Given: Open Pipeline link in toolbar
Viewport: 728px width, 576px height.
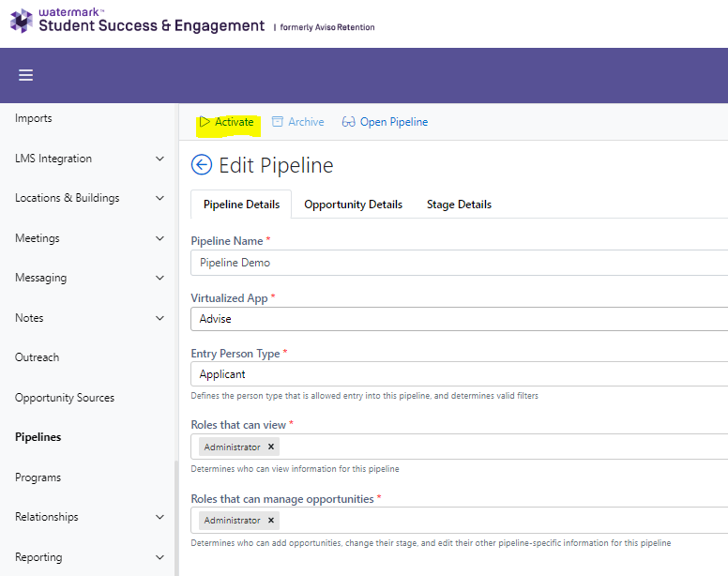Looking at the screenshot, I should [385, 122].
